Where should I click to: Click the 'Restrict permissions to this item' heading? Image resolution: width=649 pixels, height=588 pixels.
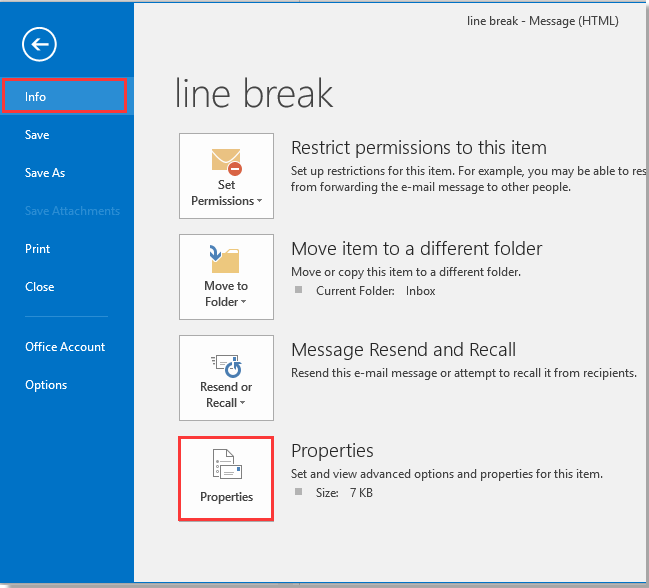(x=418, y=148)
